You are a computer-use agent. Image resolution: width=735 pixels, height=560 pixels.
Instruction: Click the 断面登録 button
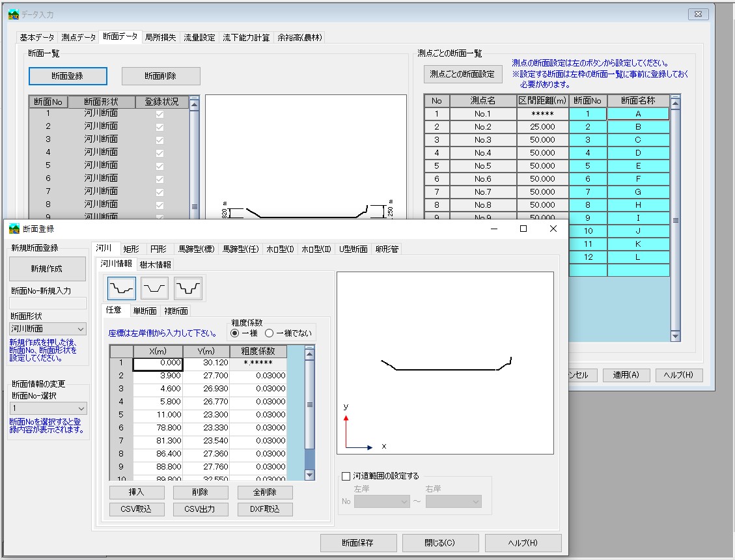tap(68, 76)
